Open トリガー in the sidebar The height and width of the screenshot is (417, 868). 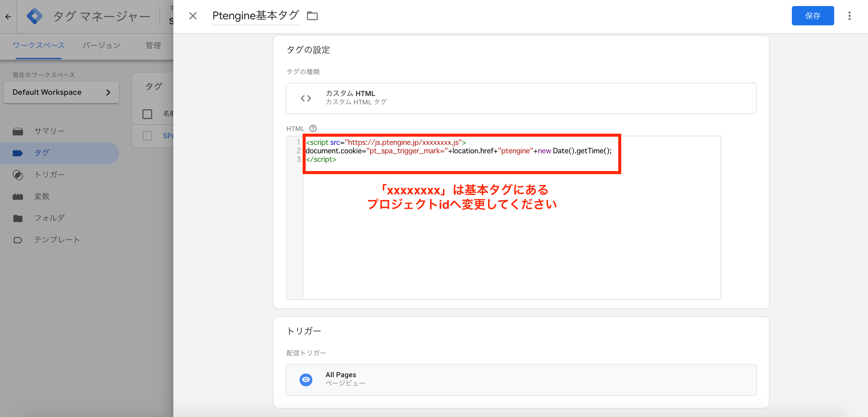(x=50, y=174)
